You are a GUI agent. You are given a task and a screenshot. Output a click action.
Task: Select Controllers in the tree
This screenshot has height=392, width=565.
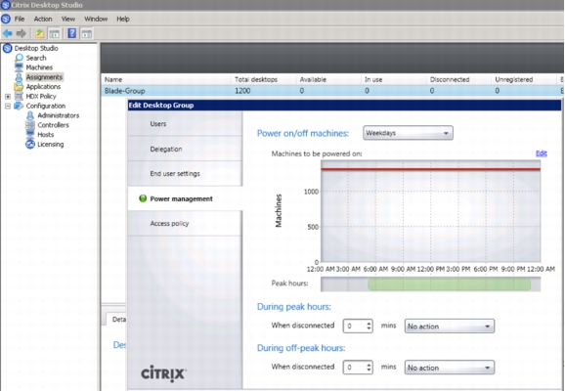click(53, 125)
